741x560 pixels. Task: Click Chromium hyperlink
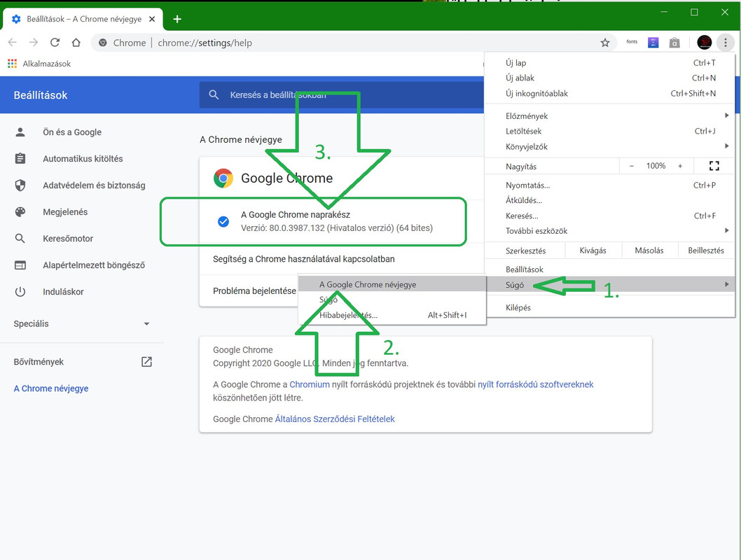[310, 384]
